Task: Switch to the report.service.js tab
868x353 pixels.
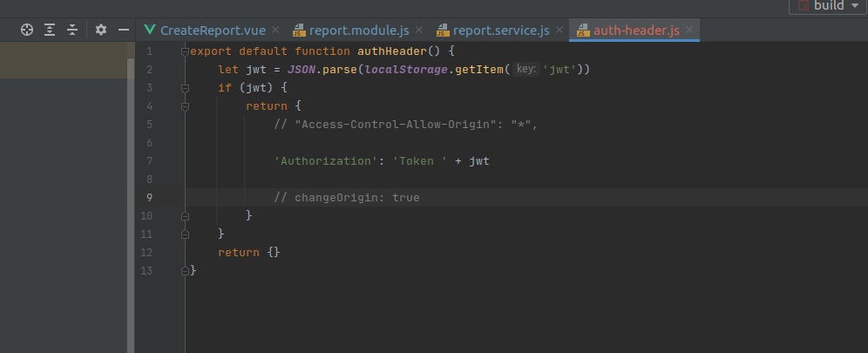Action: pyautogui.click(x=501, y=31)
